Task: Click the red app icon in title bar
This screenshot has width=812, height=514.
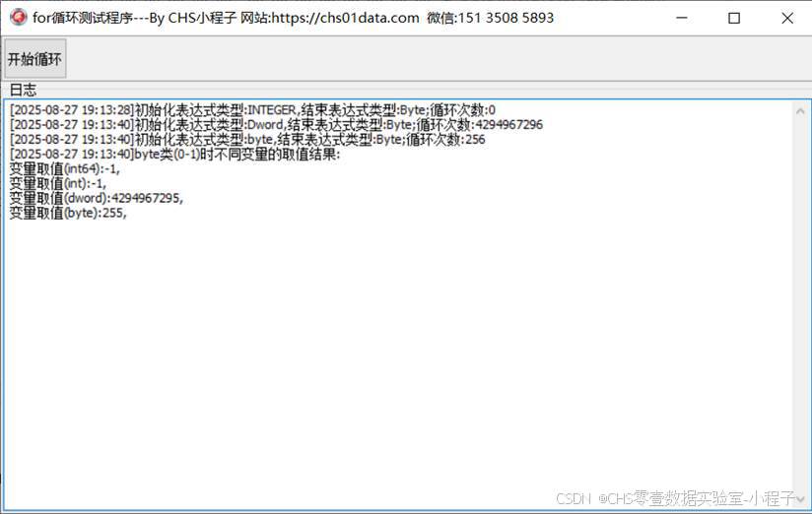Action: click(18, 17)
